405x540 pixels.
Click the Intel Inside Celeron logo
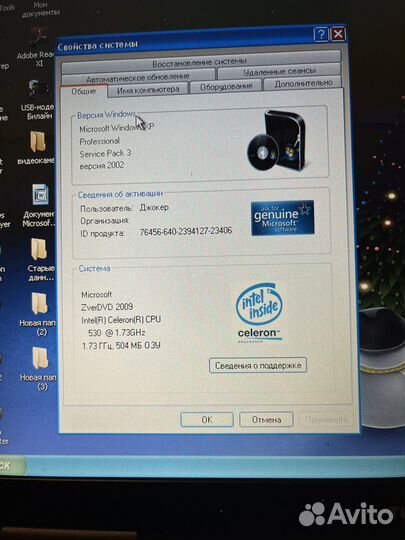point(259,313)
